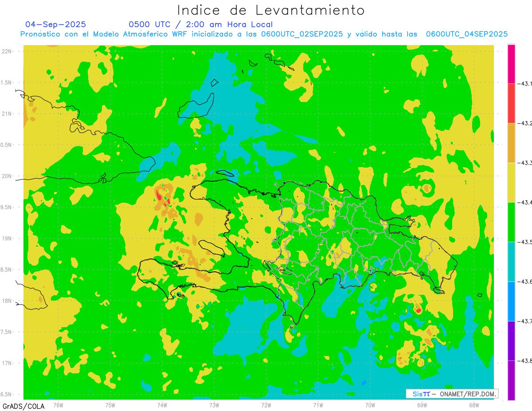Click the legend value "-43.7"

524,321
